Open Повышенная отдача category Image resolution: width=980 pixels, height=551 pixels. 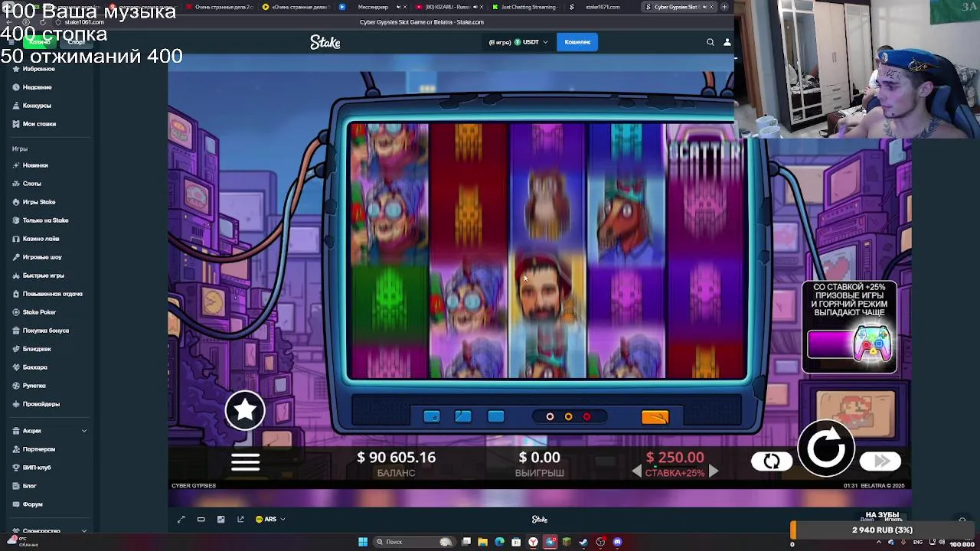tap(52, 294)
